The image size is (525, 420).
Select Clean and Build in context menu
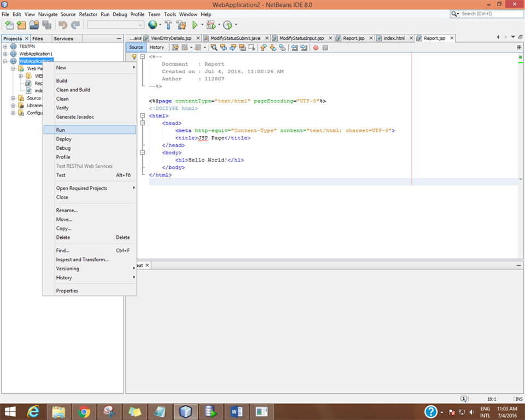[x=73, y=90]
